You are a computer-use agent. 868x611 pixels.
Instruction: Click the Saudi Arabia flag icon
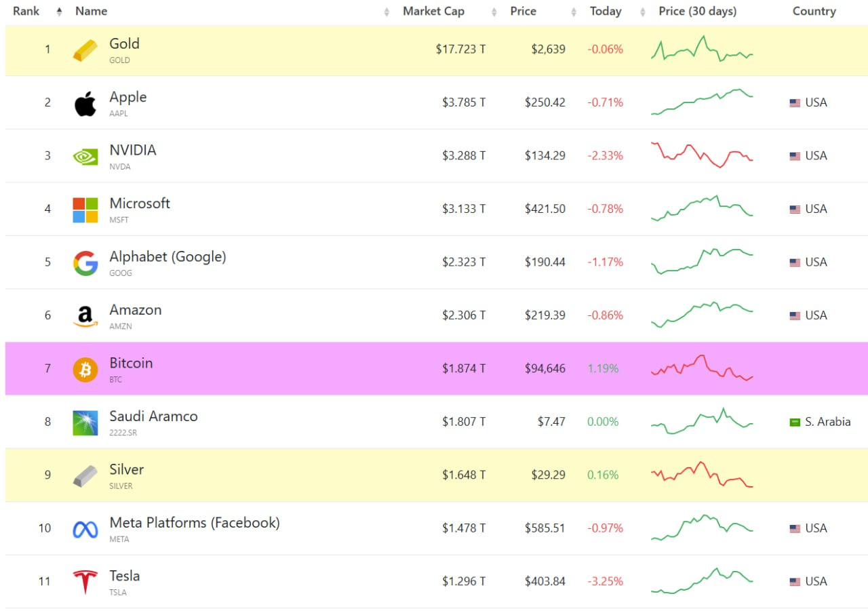(x=795, y=422)
